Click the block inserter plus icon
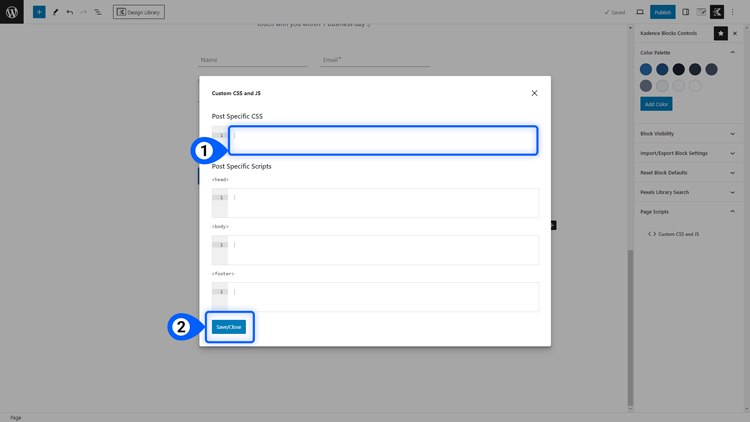750x422 pixels. tap(39, 12)
